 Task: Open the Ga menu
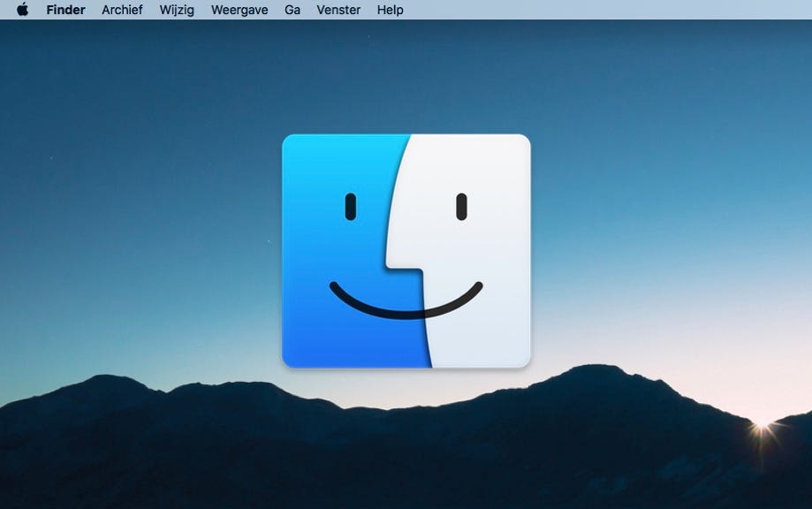[x=292, y=10]
